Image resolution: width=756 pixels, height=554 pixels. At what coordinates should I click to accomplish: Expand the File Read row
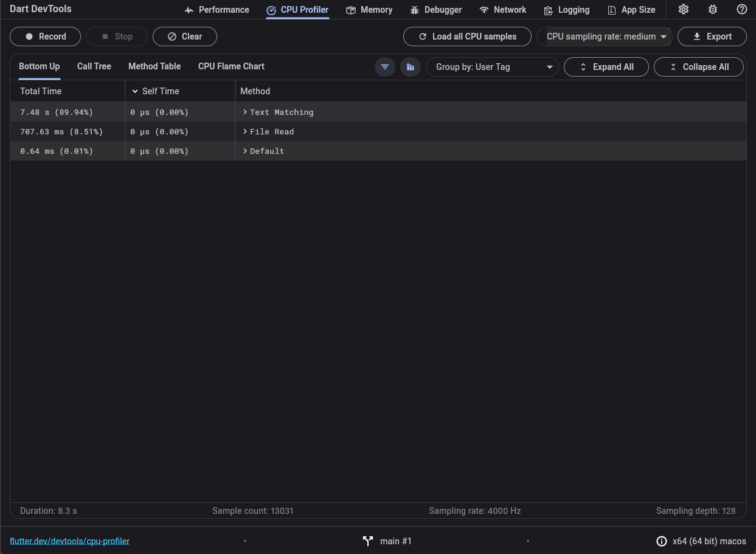(245, 132)
